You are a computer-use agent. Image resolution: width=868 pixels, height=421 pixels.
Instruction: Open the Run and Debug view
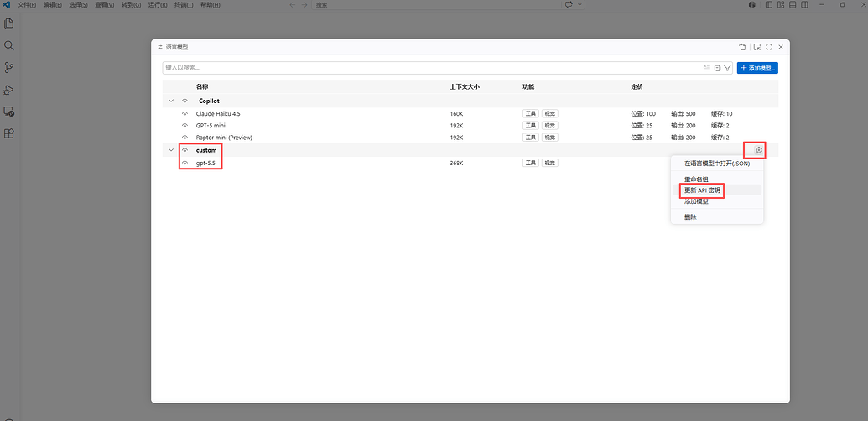coord(9,90)
